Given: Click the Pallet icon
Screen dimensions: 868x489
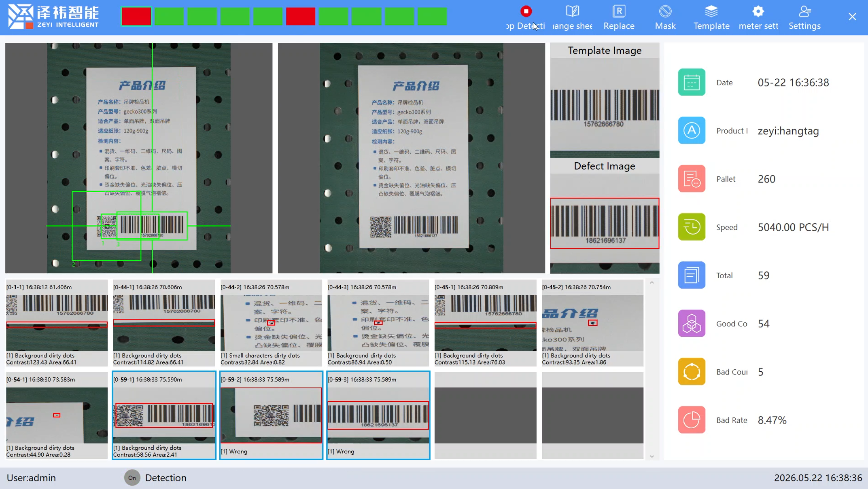Looking at the screenshot, I should (692, 178).
